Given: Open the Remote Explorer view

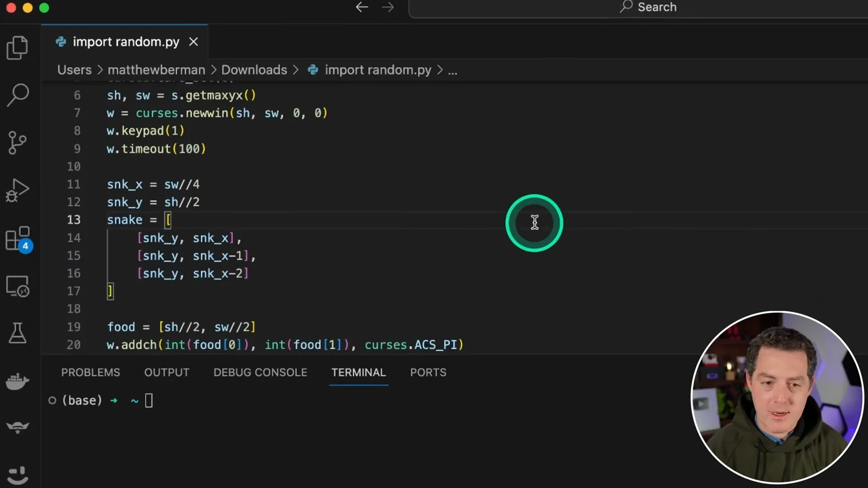Looking at the screenshot, I should coord(17,286).
